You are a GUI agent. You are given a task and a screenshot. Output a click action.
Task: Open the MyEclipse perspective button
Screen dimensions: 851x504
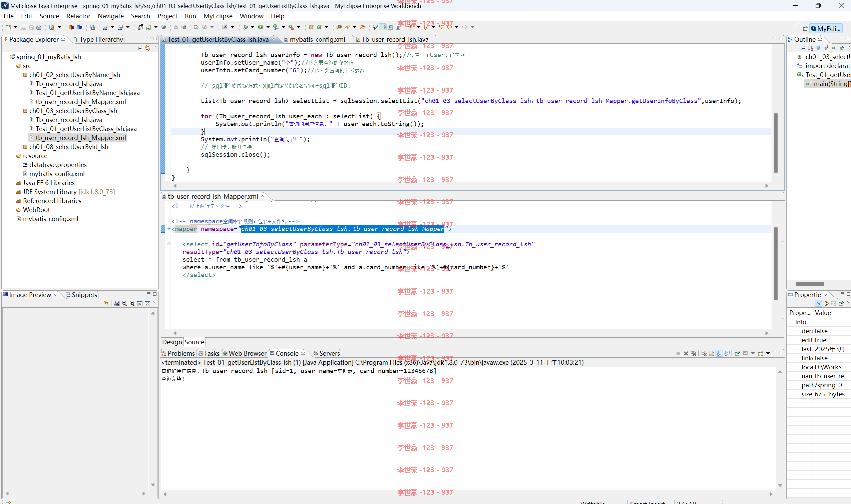[826, 29]
